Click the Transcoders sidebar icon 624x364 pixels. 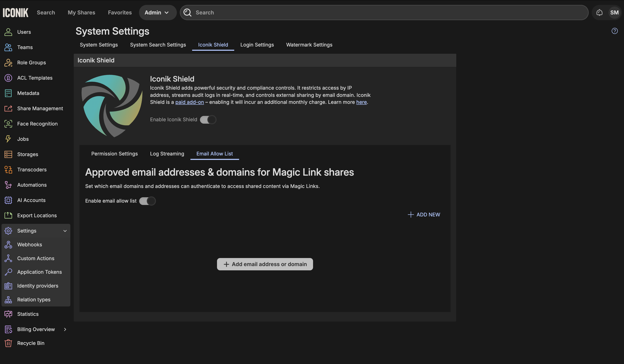point(8,170)
